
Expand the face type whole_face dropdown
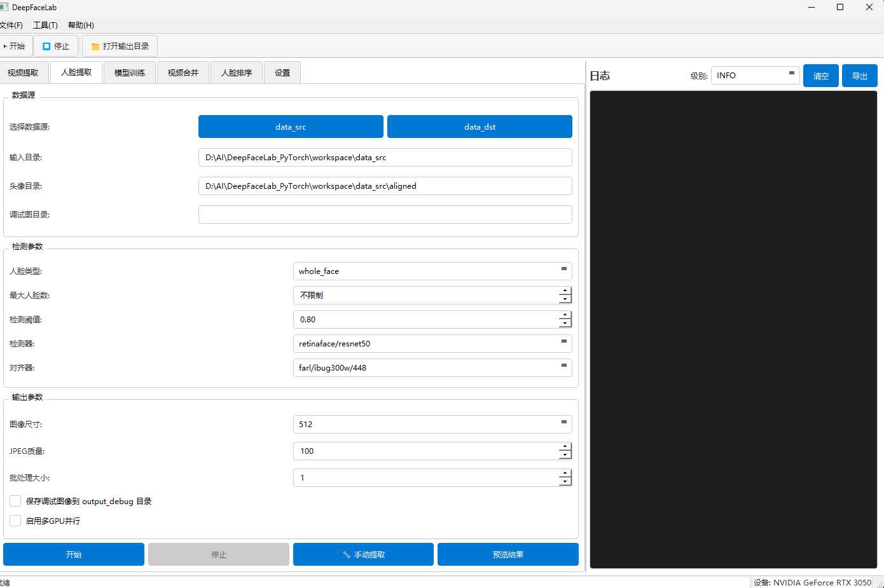(x=432, y=271)
